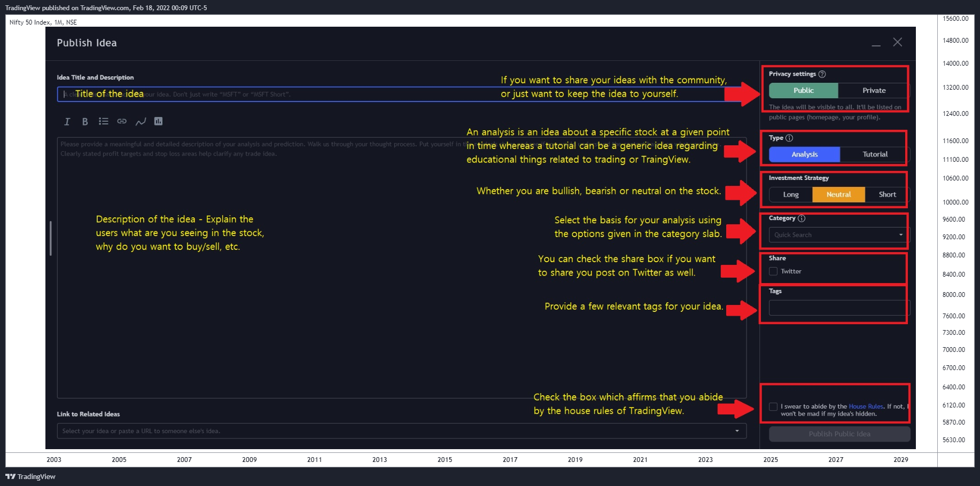Screen dimensions: 980x486
Task: Insert a bullet list in the description
Action: (104, 122)
